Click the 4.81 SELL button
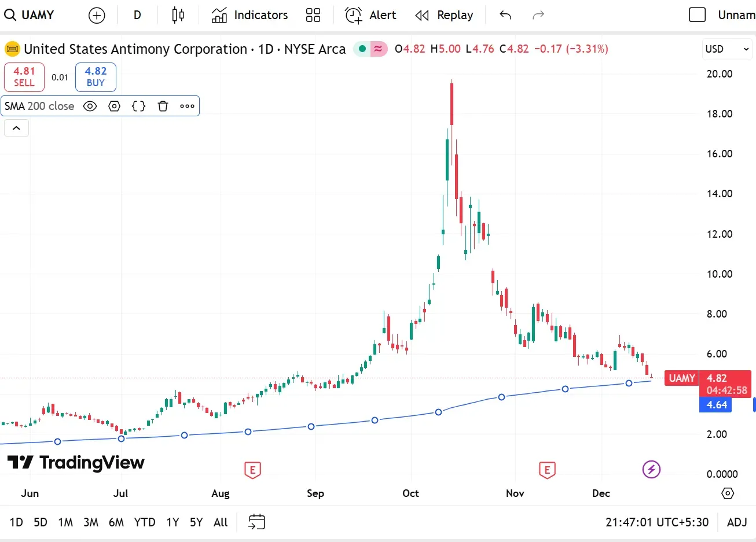 24,77
